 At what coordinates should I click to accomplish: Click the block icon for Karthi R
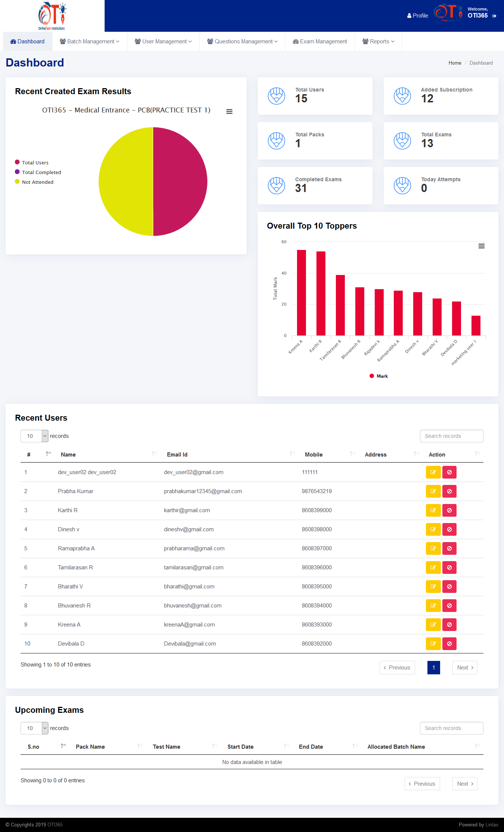click(449, 510)
